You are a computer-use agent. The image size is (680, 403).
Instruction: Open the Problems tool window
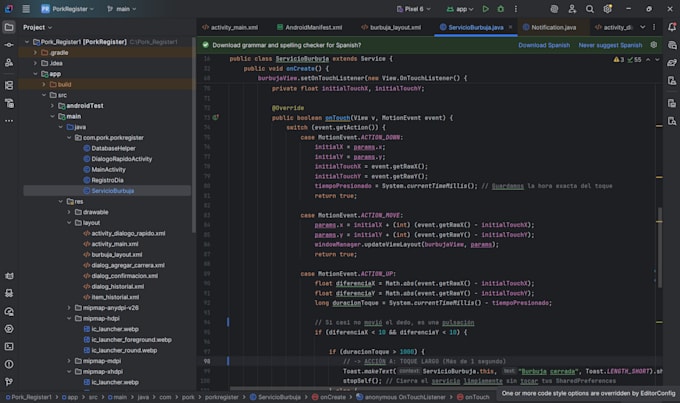(9, 364)
